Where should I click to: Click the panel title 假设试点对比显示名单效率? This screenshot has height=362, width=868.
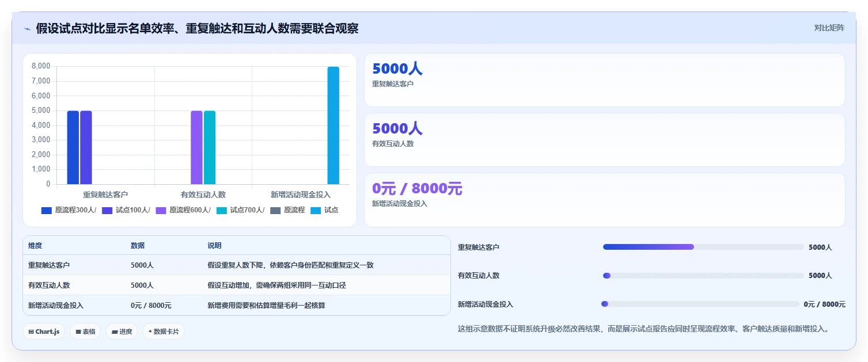[x=197, y=28]
